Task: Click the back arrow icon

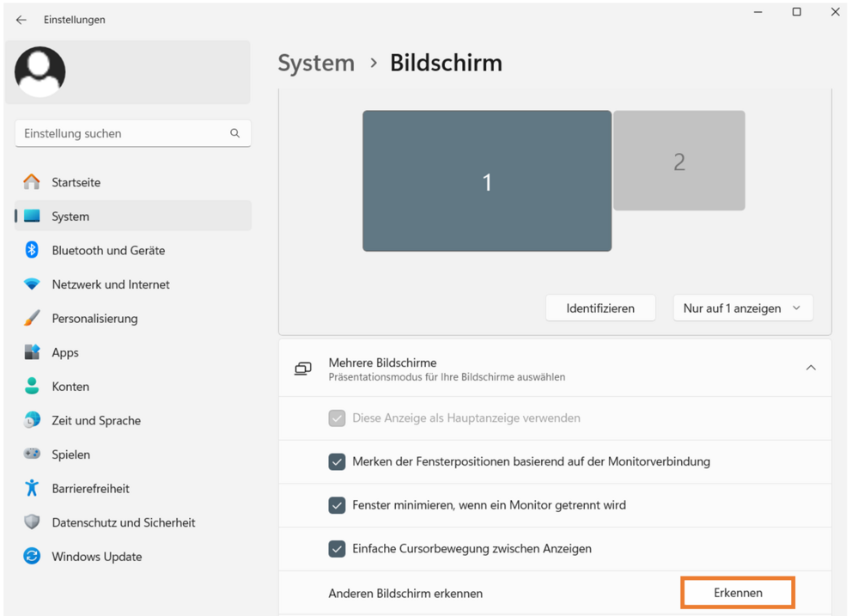Action: (21, 20)
